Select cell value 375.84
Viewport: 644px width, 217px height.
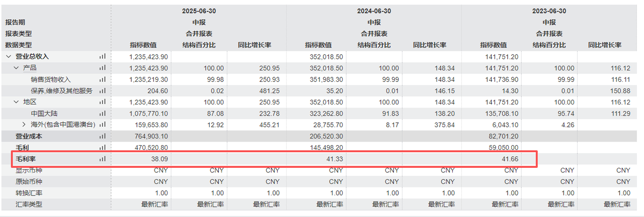pos(444,125)
